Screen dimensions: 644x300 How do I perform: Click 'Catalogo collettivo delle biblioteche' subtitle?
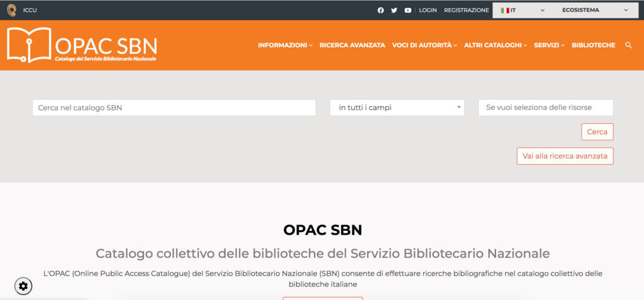click(323, 253)
